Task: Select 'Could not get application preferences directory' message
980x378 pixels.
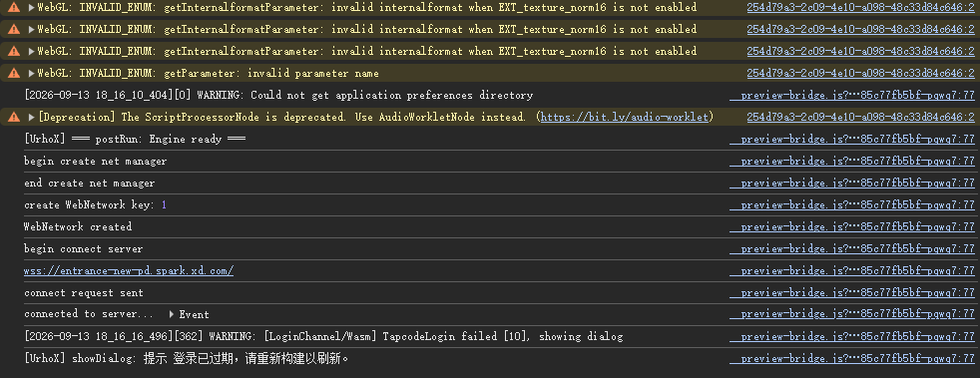Action: point(392,95)
